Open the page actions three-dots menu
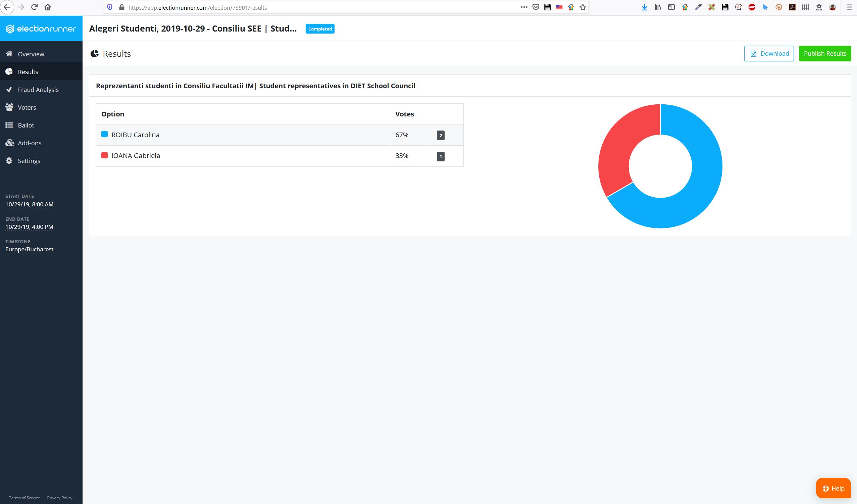 [524, 7]
